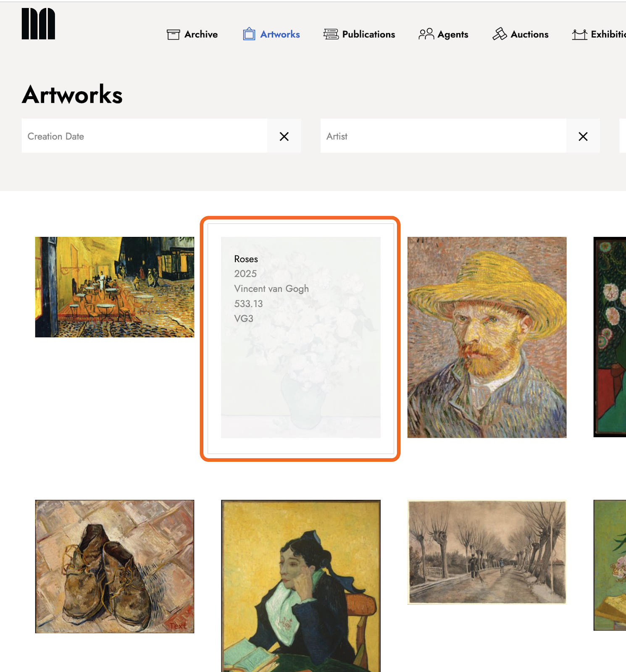Clear the Artist filter

pyautogui.click(x=583, y=136)
